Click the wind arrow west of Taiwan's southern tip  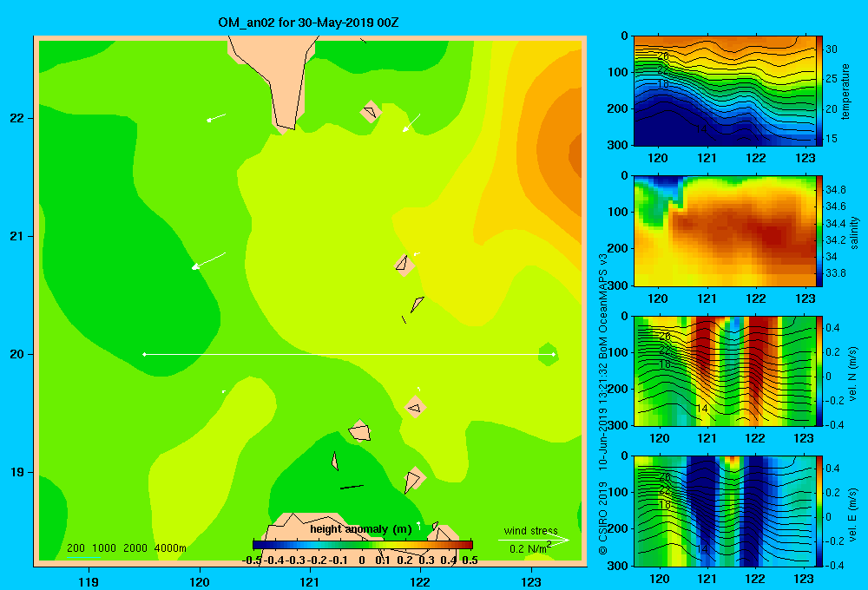coord(216,117)
